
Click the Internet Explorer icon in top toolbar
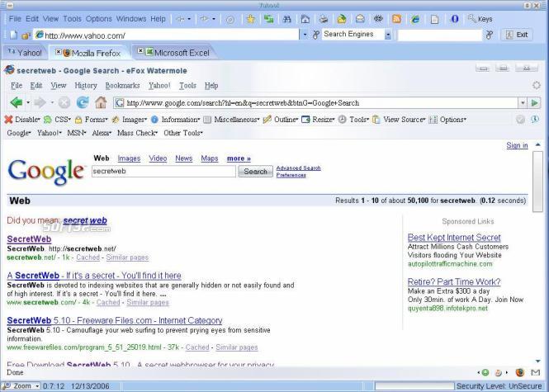point(415,19)
